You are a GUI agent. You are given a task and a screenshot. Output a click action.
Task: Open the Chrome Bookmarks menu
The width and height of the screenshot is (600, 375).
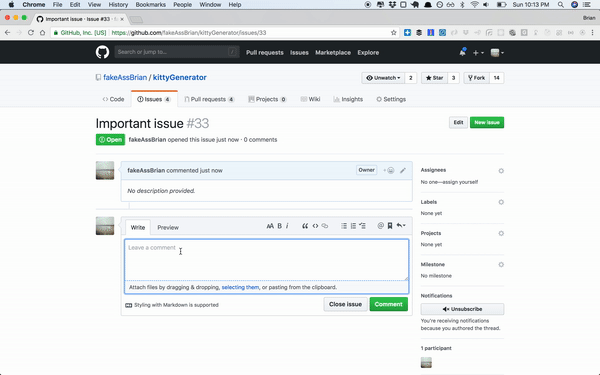coord(150,5)
